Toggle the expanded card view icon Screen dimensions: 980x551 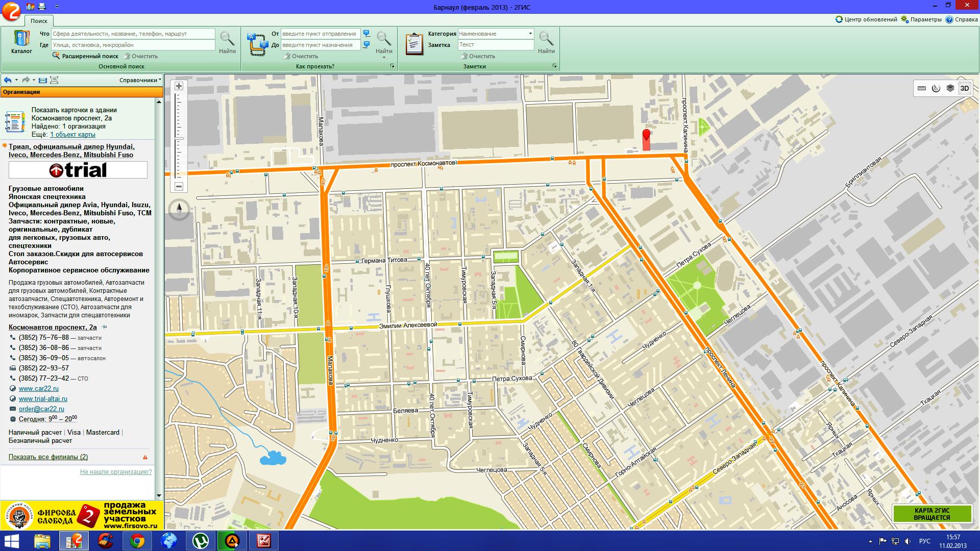[54, 80]
